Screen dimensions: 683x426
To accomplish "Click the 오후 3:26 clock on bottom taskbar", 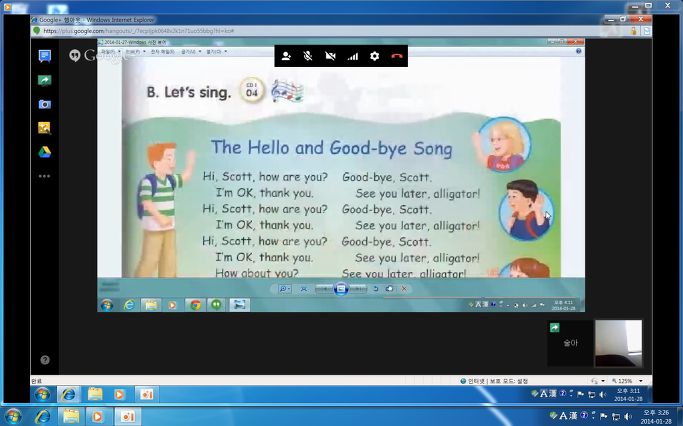I will pos(656,417).
